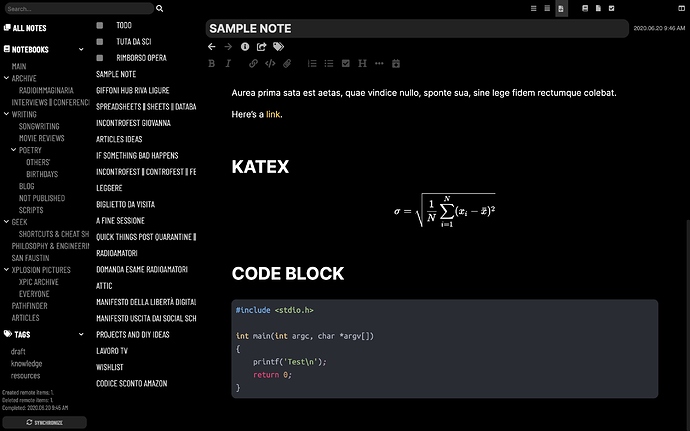Go forward with the right arrow icon
The height and width of the screenshot is (431, 690).
[228, 47]
